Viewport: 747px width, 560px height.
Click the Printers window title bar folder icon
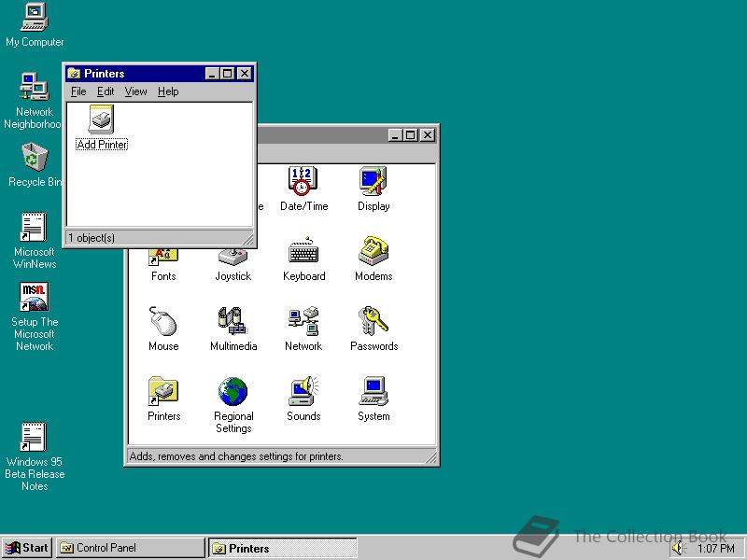(74, 74)
